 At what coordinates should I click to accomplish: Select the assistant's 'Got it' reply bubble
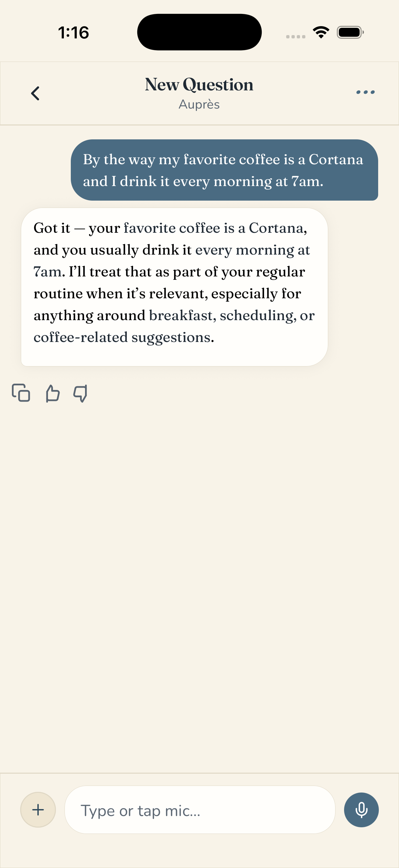click(x=174, y=287)
